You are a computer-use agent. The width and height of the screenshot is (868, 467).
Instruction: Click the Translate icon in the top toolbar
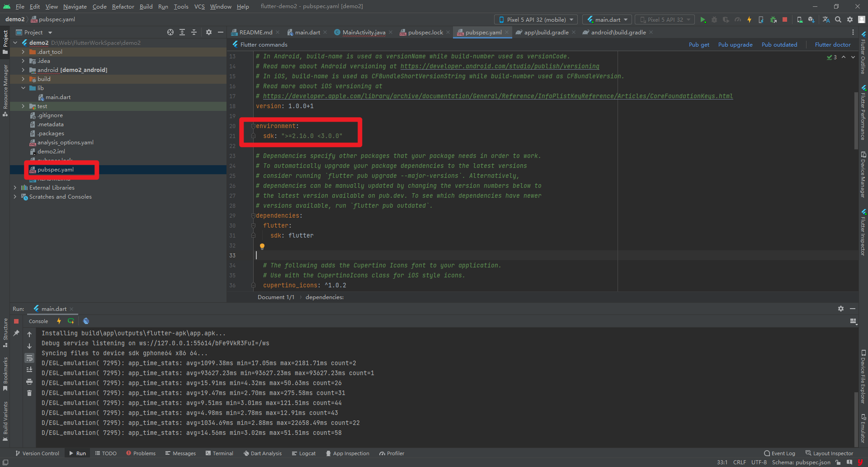(x=826, y=19)
